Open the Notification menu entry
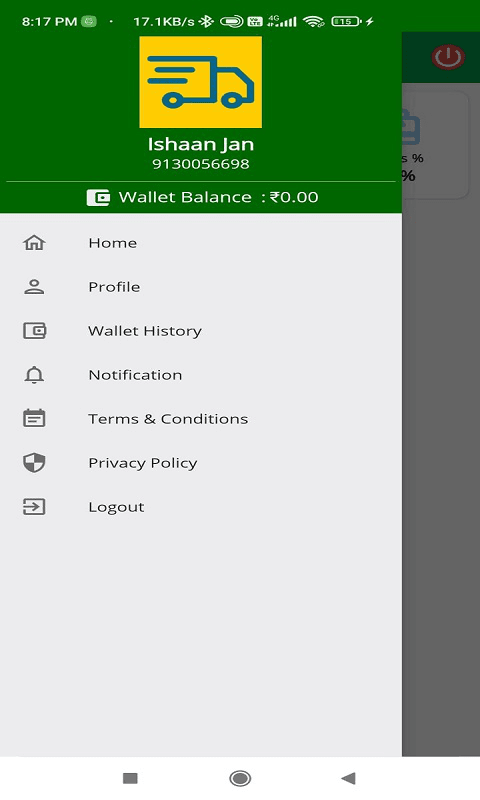 click(201, 375)
